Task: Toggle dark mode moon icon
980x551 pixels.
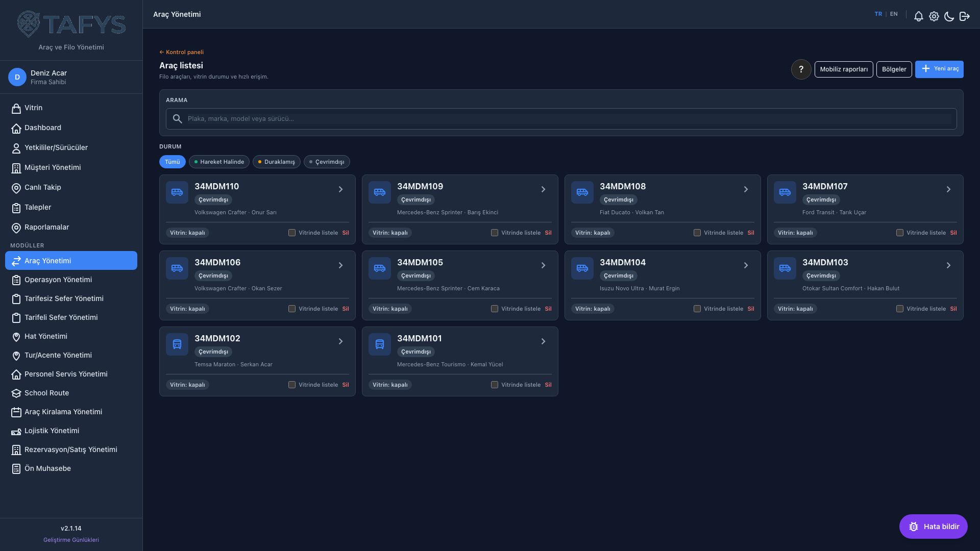Action: [949, 16]
